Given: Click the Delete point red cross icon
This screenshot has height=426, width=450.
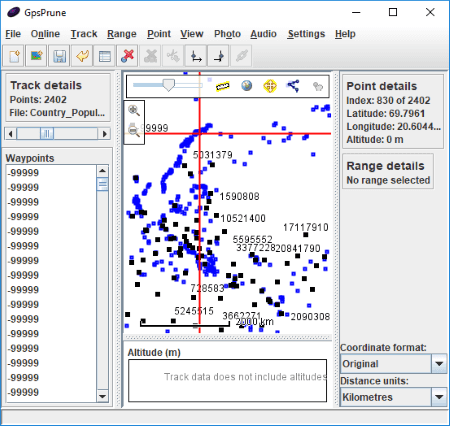Looking at the screenshot, I should tap(127, 56).
